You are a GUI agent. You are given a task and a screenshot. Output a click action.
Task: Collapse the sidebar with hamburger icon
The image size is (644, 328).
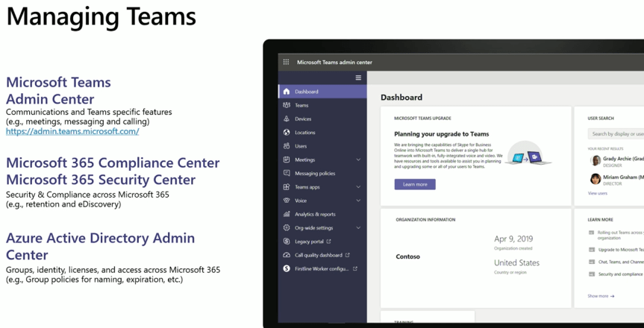358,78
